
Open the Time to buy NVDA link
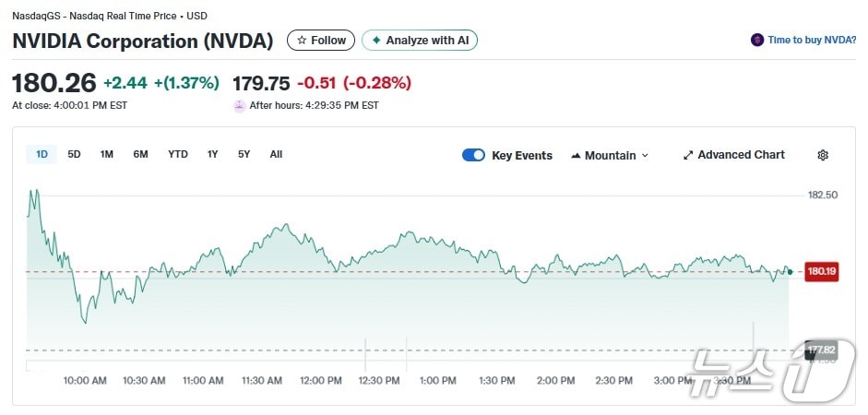[812, 41]
